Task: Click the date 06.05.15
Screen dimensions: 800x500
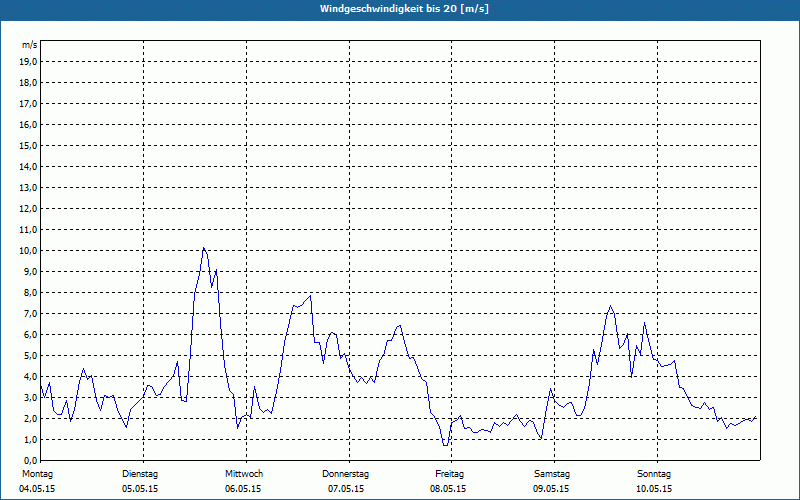Action: pyautogui.click(x=243, y=489)
